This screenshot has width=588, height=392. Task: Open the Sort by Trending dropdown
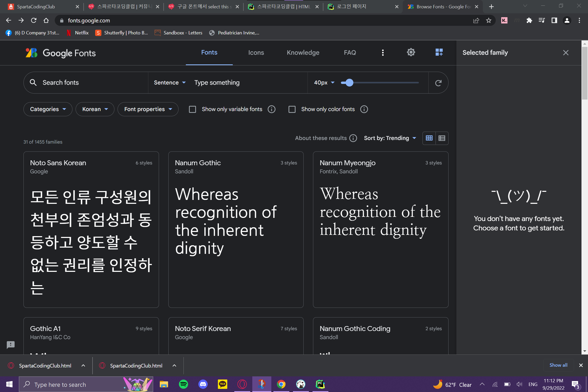(x=390, y=138)
